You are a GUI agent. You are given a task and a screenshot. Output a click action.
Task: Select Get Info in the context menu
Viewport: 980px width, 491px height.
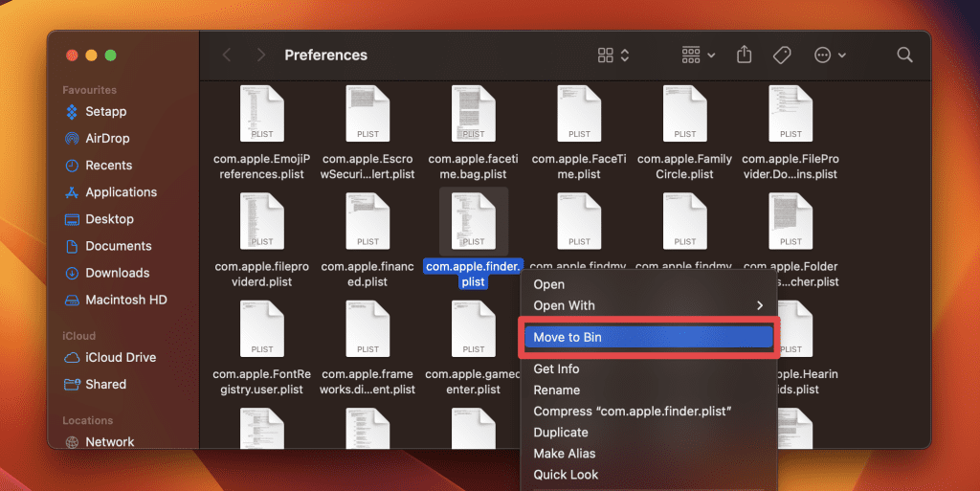tap(648, 369)
